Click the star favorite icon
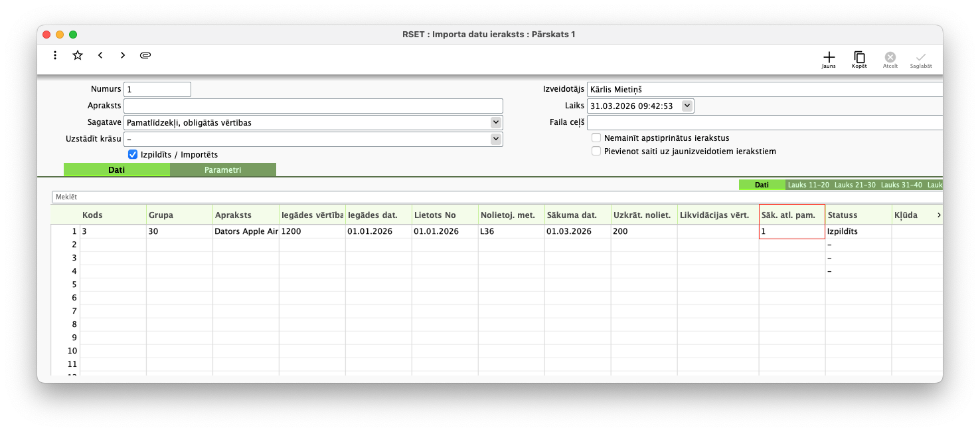 tap(78, 55)
